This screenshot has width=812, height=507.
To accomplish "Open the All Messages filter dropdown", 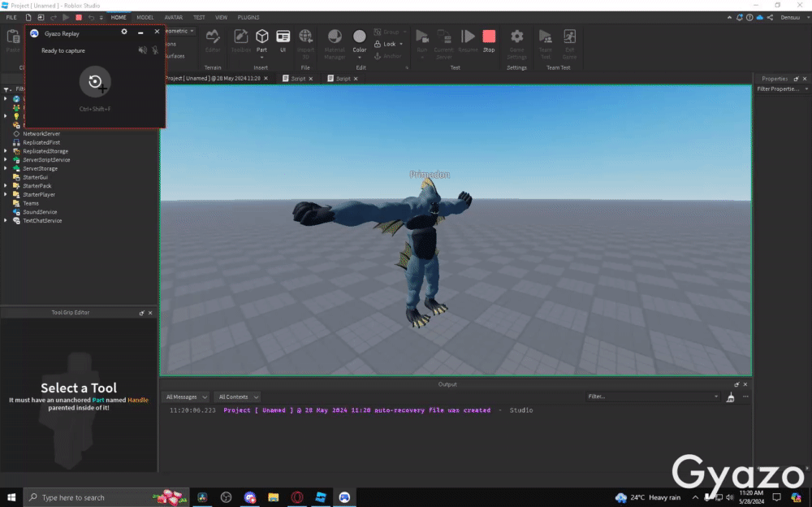I will tap(185, 397).
